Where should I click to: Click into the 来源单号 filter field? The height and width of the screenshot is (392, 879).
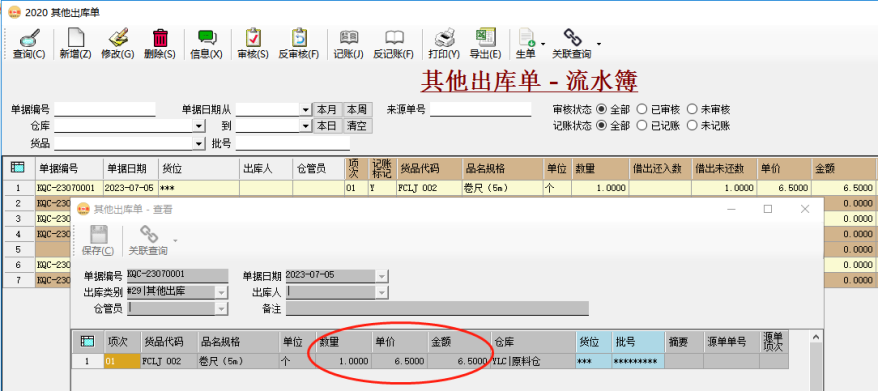pyautogui.click(x=480, y=109)
